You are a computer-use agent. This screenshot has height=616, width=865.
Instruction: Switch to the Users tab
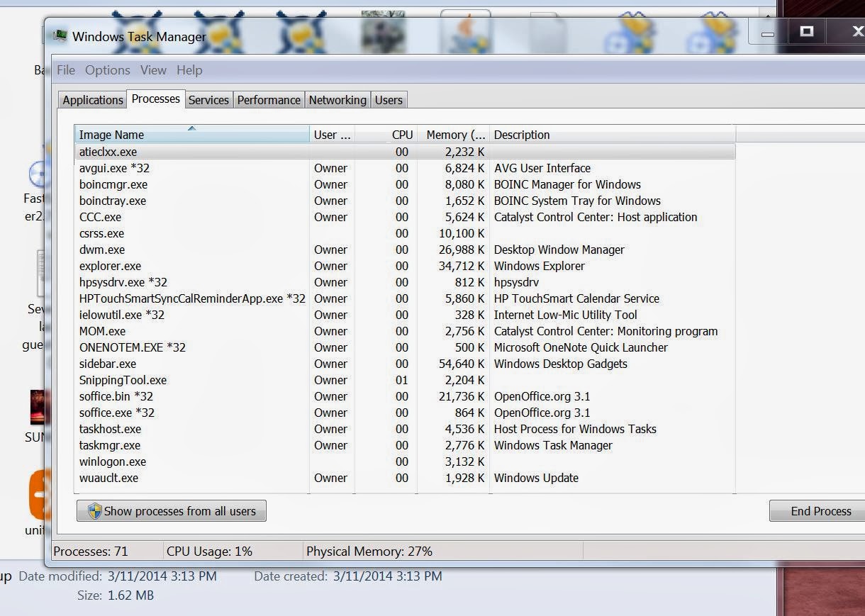pos(389,100)
